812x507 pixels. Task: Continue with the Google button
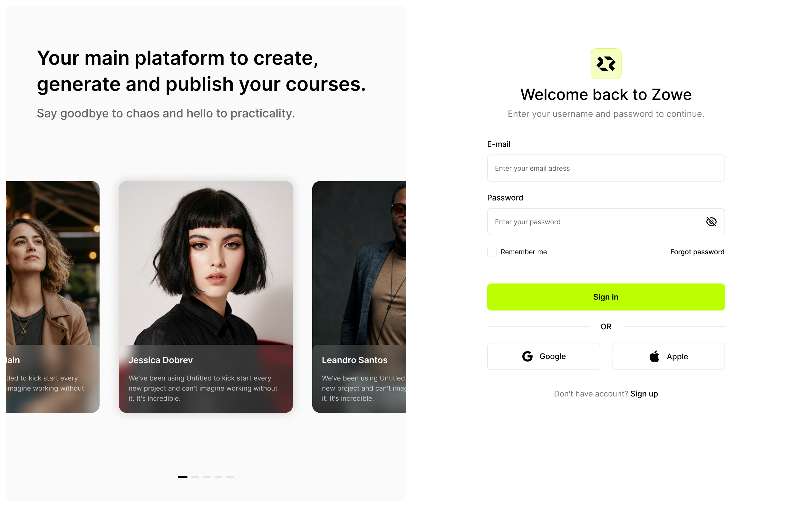(x=544, y=356)
